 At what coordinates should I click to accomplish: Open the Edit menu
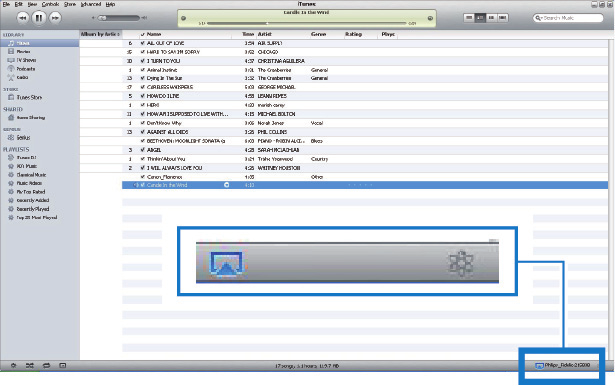[x=18, y=4]
